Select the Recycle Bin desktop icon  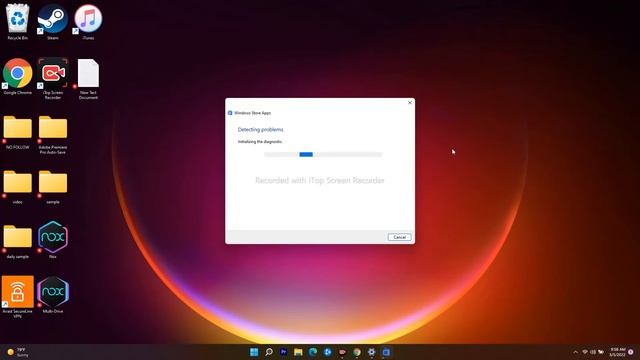click(18, 22)
